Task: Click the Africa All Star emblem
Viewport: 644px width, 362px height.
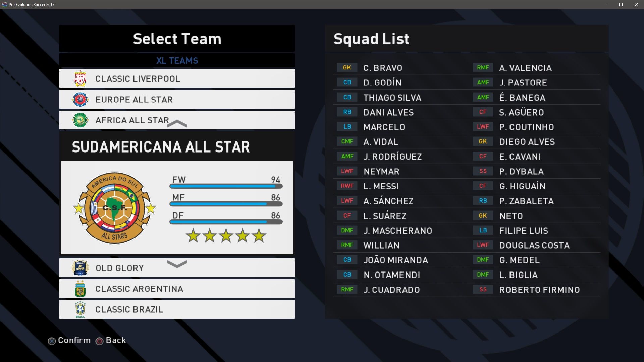Action: point(80,120)
